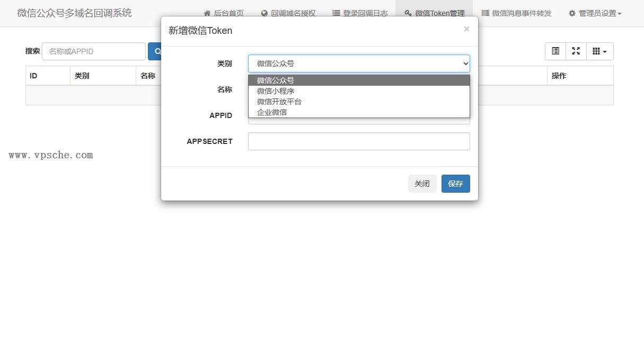The image size is (644, 361).
Task: Open the columns visibility dropdown arrow
Action: [x=605, y=51]
